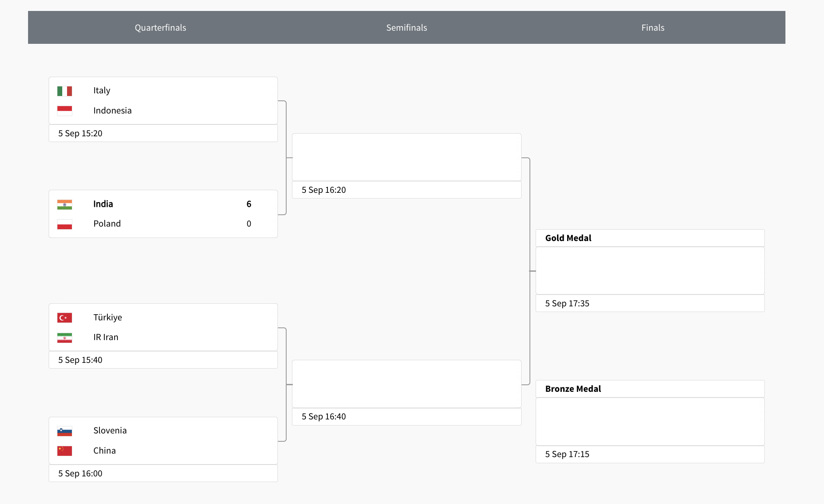Image resolution: width=824 pixels, height=504 pixels.
Task: Click the Slovenia flag icon
Action: coord(64,431)
